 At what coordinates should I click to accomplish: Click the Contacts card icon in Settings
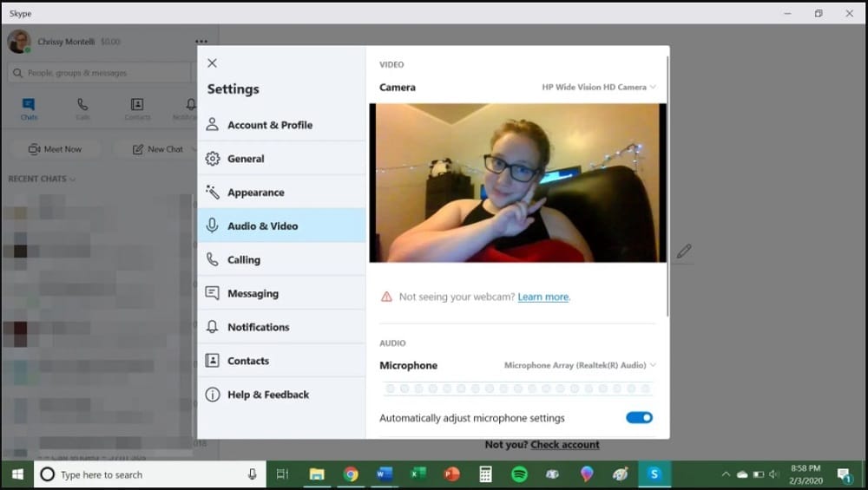click(212, 361)
